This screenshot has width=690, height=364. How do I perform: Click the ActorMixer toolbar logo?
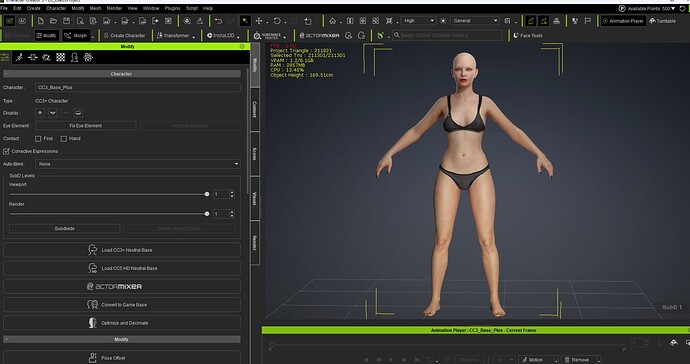(x=319, y=36)
